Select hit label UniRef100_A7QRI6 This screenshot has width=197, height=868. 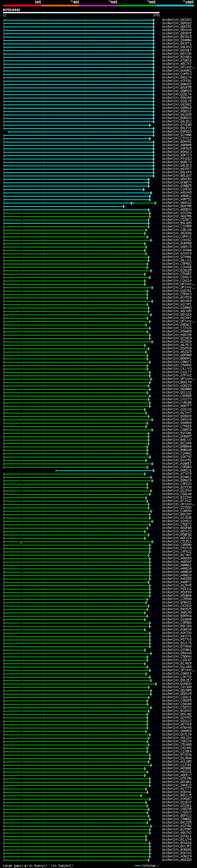click(x=177, y=61)
